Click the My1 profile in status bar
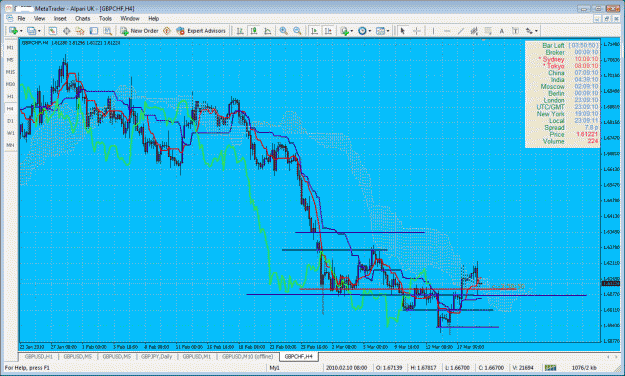Screen dimensions: 625x376 click(x=274, y=368)
